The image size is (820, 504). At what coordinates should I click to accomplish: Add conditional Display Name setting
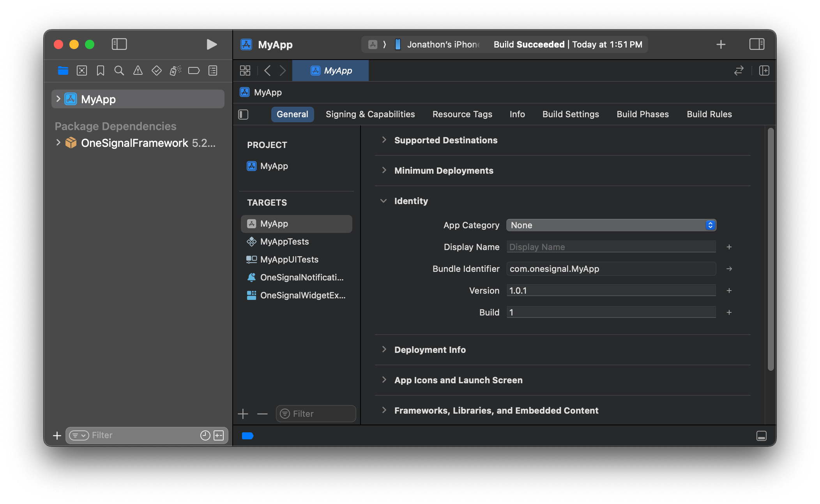(x=729, y=247)
